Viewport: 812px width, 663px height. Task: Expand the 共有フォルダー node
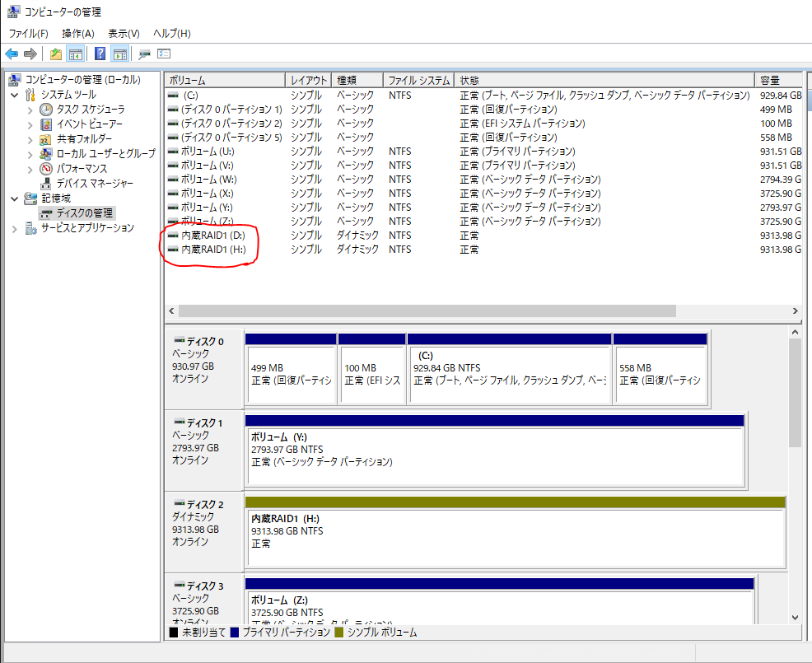click(x=30, y=139)
